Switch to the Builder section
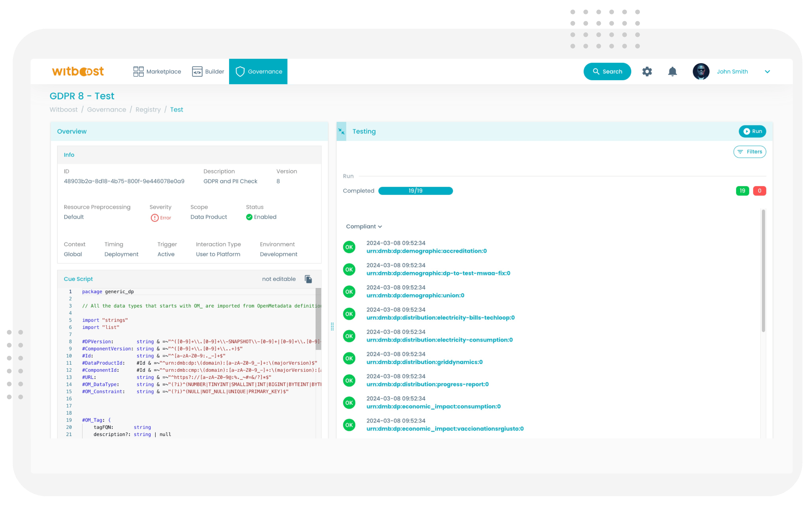Viewport: 812px width, 507px height. [x=208, y=72]
